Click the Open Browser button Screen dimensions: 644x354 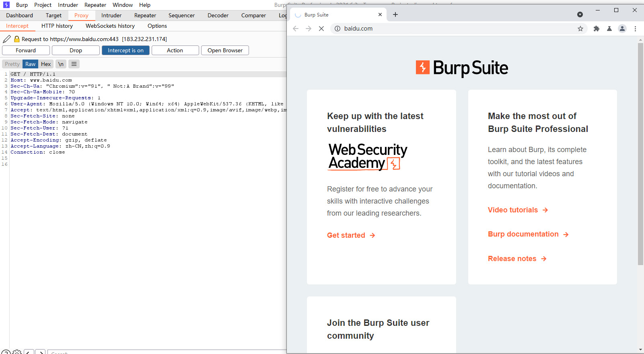[225, 50]
